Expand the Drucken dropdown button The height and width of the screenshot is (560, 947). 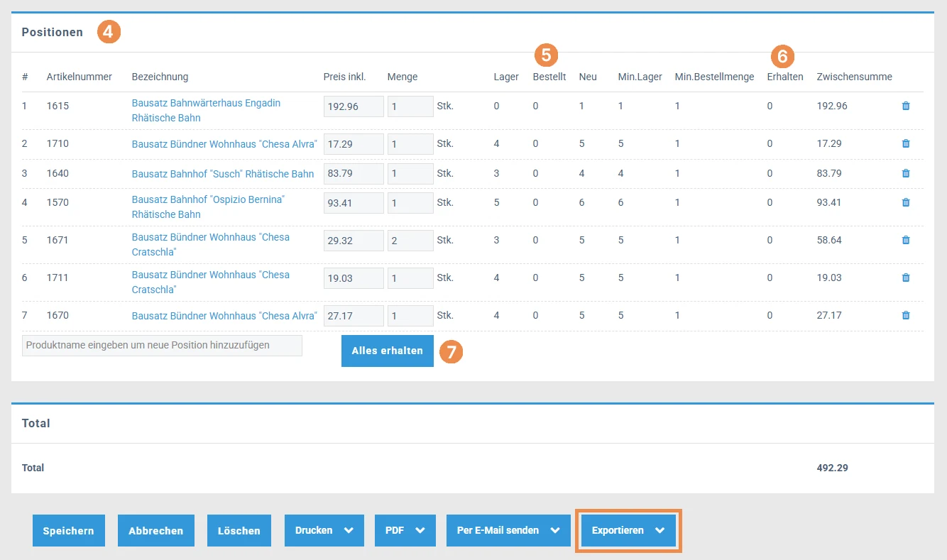tap(324, 530)
